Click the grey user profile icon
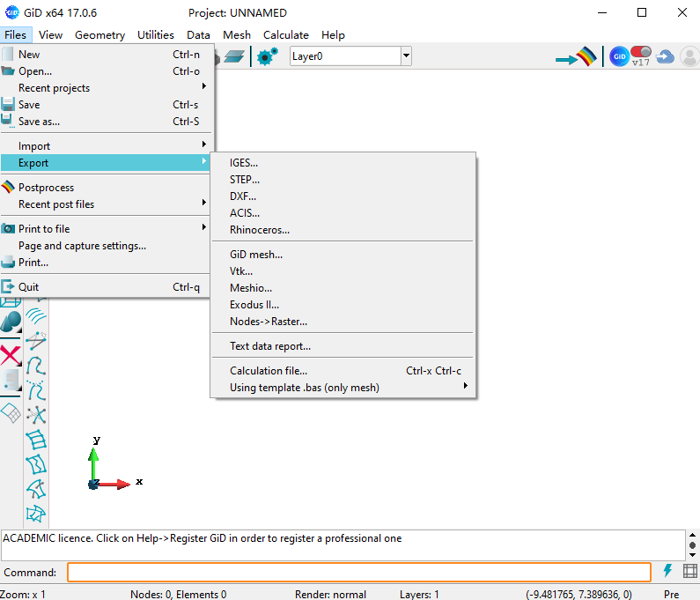This screenshot has height=600, width=700. pyautogui.click(x=689, y=56)
